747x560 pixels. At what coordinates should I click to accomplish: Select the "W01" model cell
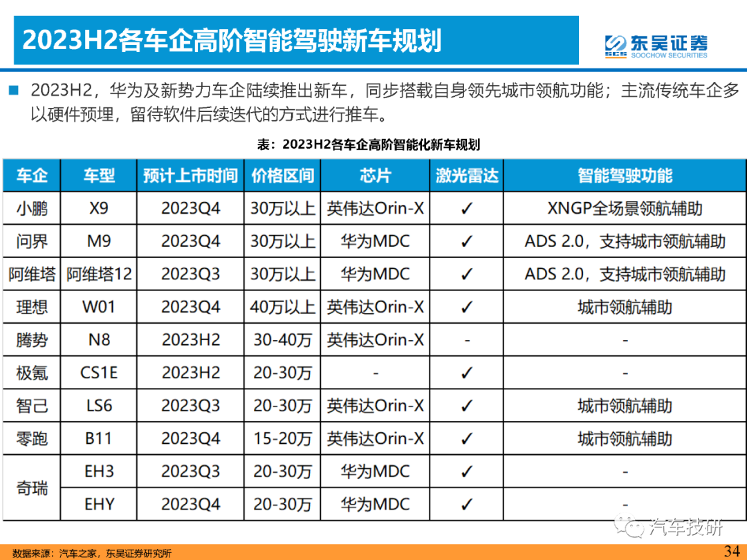click(x=99, y=307)
